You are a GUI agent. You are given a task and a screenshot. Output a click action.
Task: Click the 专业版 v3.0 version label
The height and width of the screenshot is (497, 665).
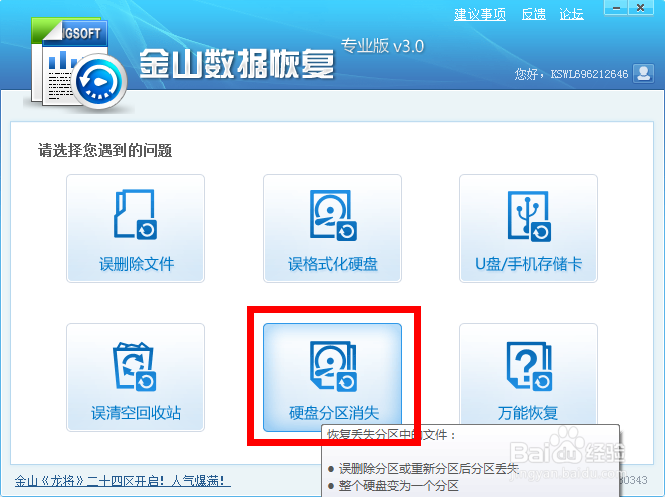pyautogui.click(x=382, y=46)
